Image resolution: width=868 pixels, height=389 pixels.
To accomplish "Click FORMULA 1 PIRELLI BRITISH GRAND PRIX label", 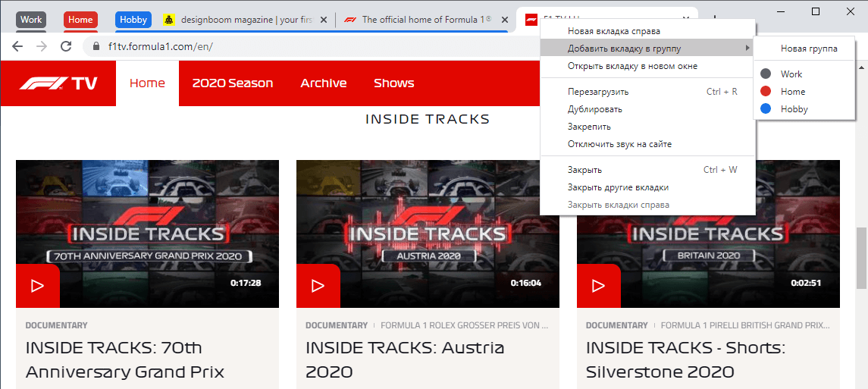I will (745, 325).
